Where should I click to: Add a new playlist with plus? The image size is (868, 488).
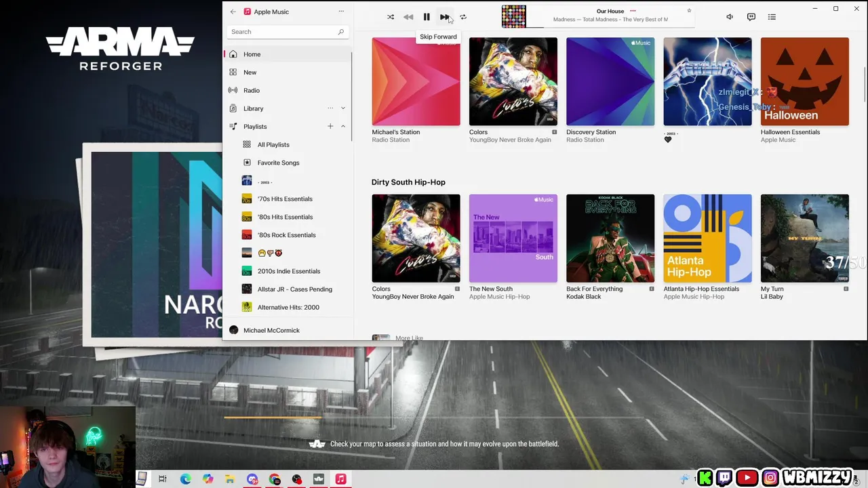click(x=330, y=127)
